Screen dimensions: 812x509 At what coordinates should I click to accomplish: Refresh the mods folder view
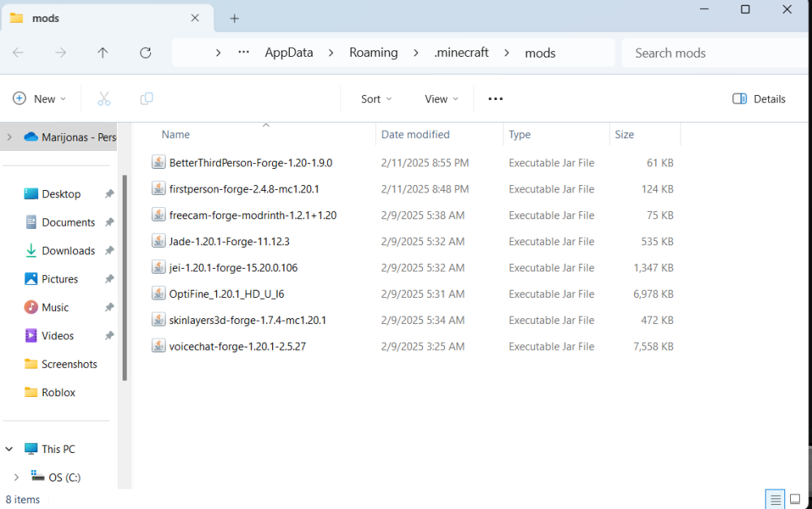point(145,52)
